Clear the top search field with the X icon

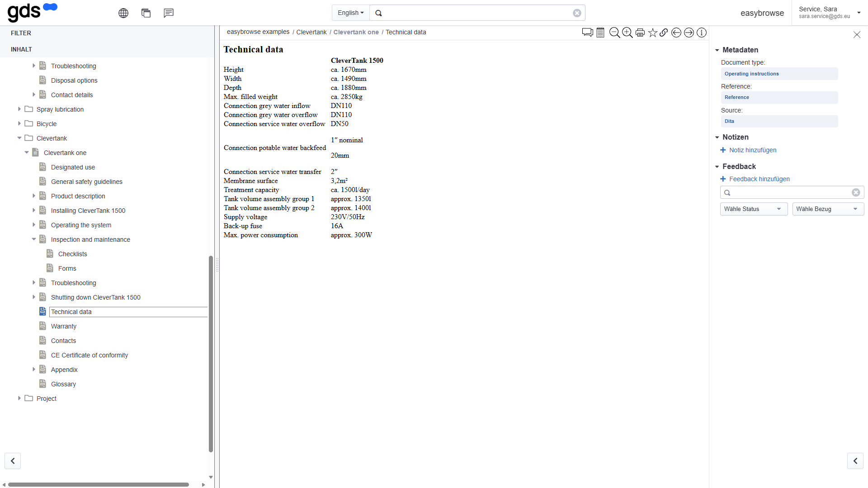click(x=577, y=13)
